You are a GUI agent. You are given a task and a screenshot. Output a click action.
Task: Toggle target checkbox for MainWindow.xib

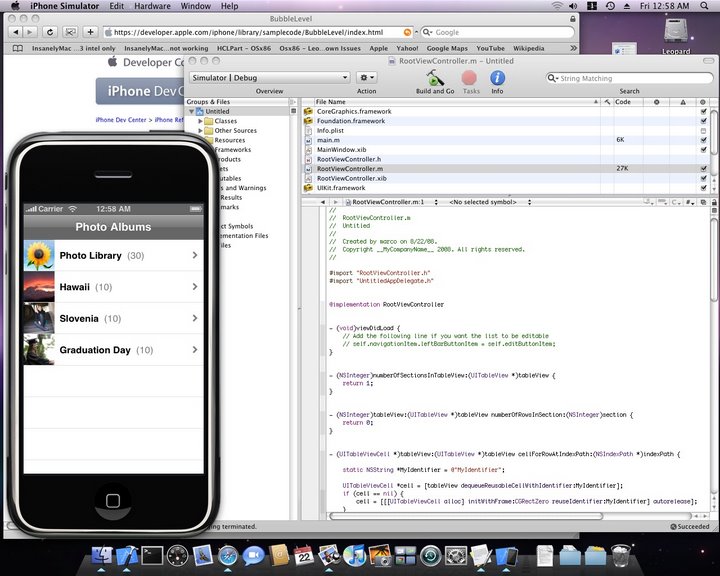[703, 150]
